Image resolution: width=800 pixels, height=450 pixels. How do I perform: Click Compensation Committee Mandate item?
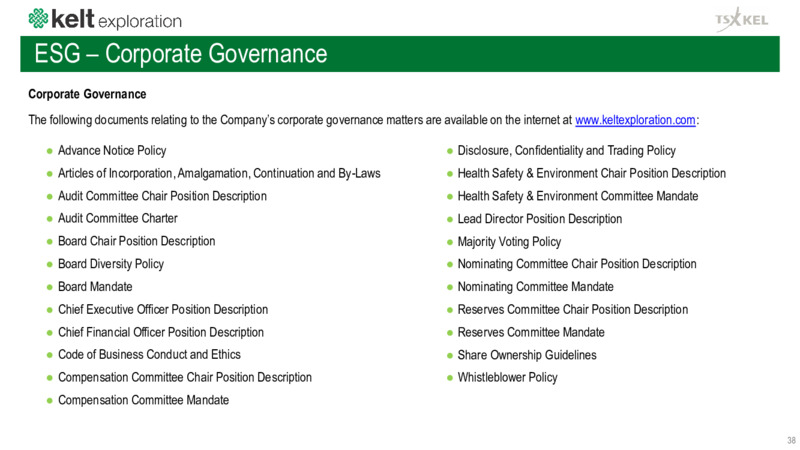(143, 400)
